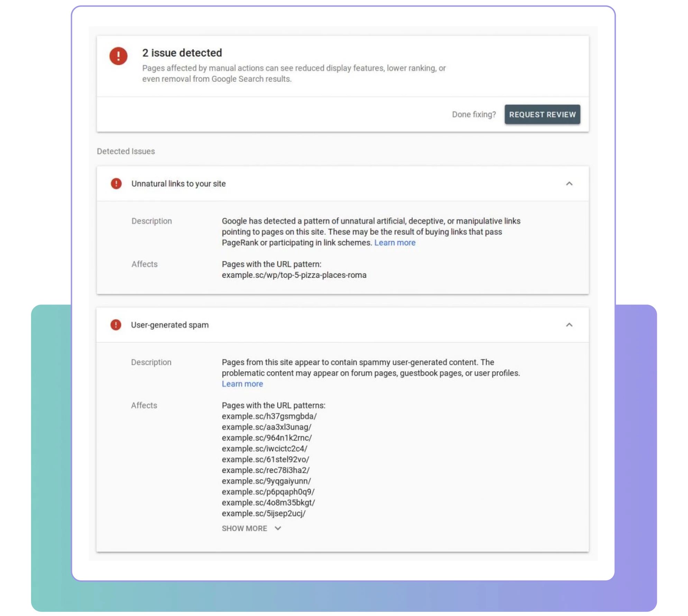688x616 pixels.
Task: Click Pages with the URL pattern: text
Action: pyautogui.click(x=272, y=264)
